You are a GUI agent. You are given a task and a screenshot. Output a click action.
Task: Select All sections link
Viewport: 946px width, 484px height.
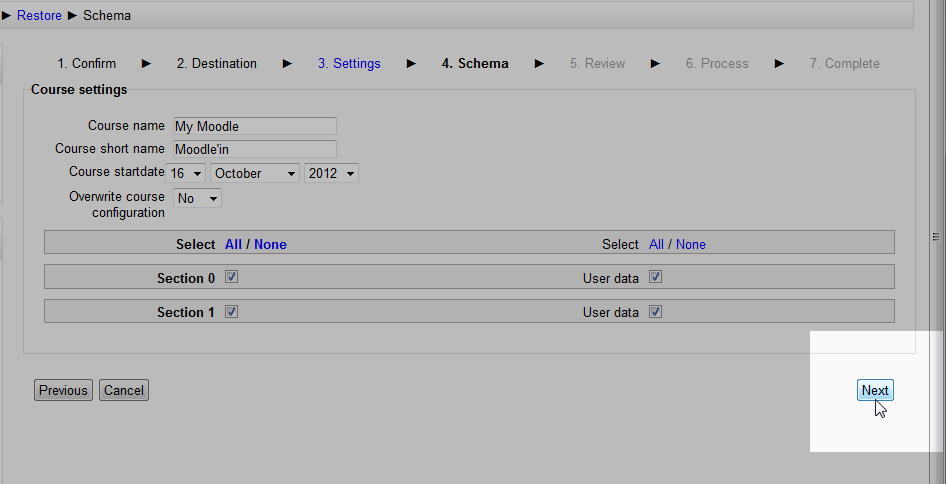(233, 244)
